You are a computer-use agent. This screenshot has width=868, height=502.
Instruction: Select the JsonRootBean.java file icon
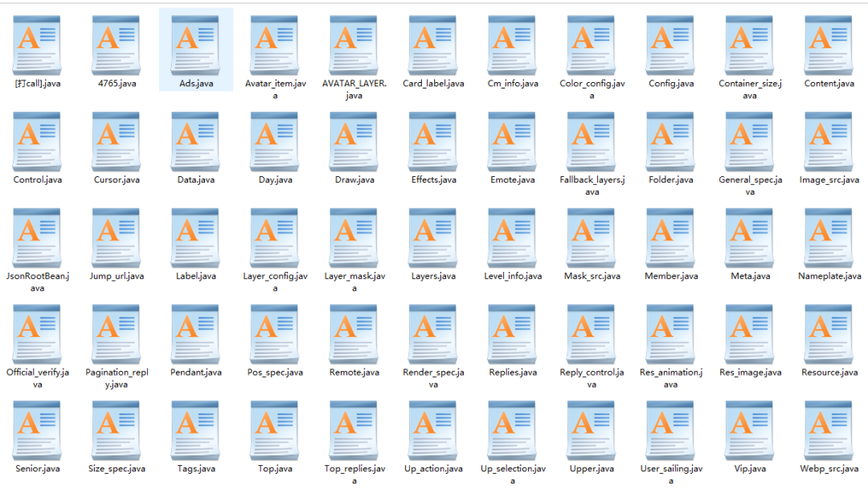[x=37, y=239]
